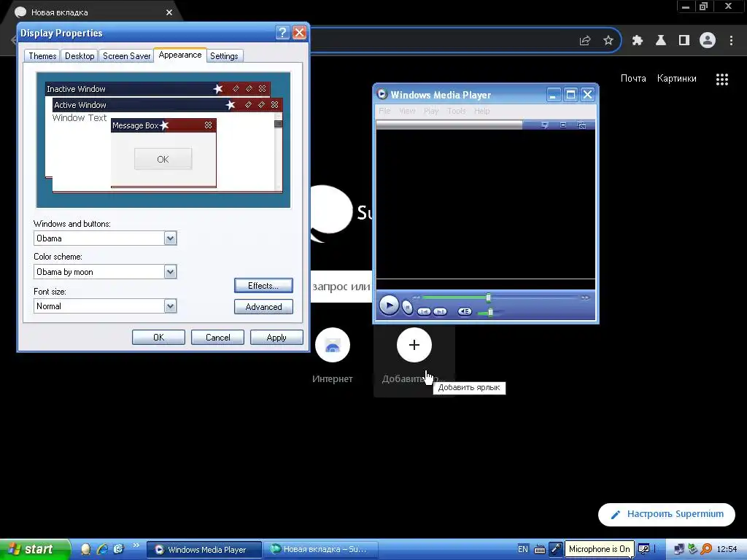Stop playback in Windows Media Player
The image size is (747, 560).
(407, 308)
